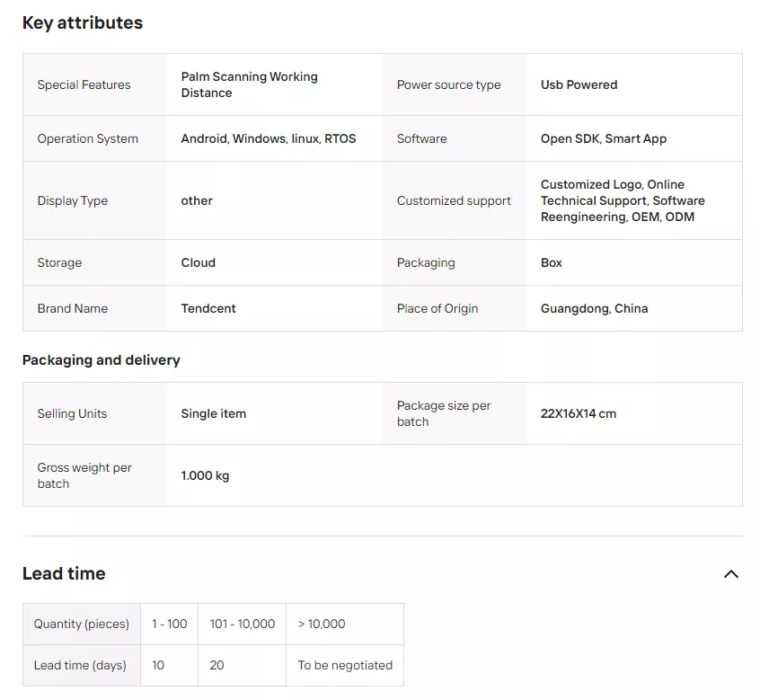Screen dimensions: 760x700
Task: Click the 'other' display type value
Action: pos(197,200)
